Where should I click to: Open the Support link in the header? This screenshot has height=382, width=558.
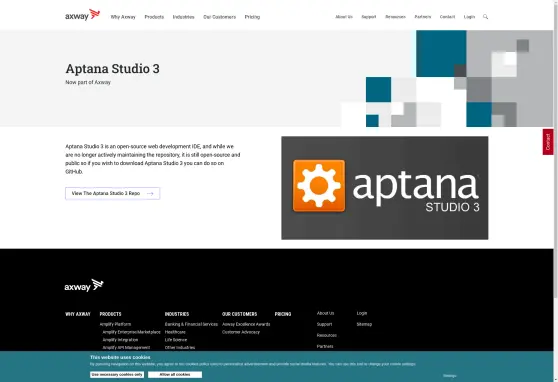(369, 17)
